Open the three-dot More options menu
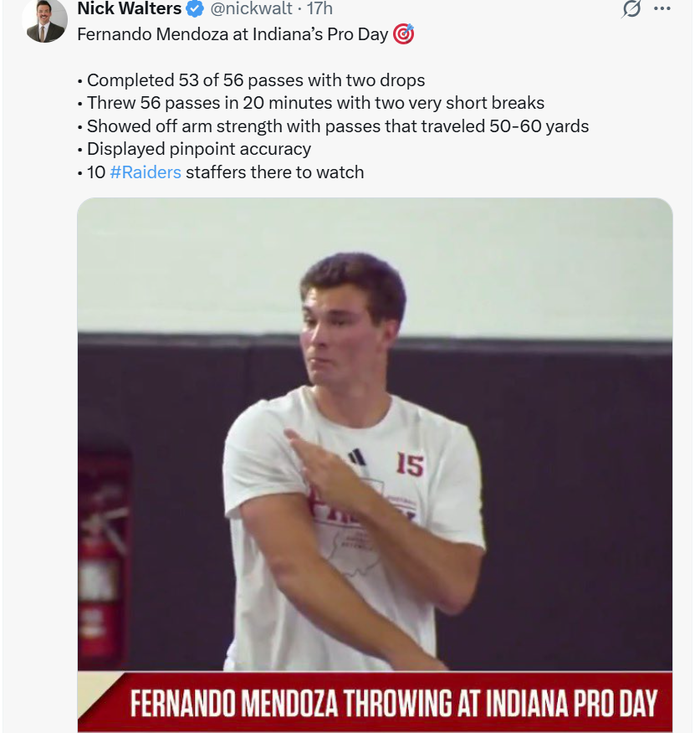Image resolution: width=700 pixels, height=733 pixels. (x=662, y=9)
